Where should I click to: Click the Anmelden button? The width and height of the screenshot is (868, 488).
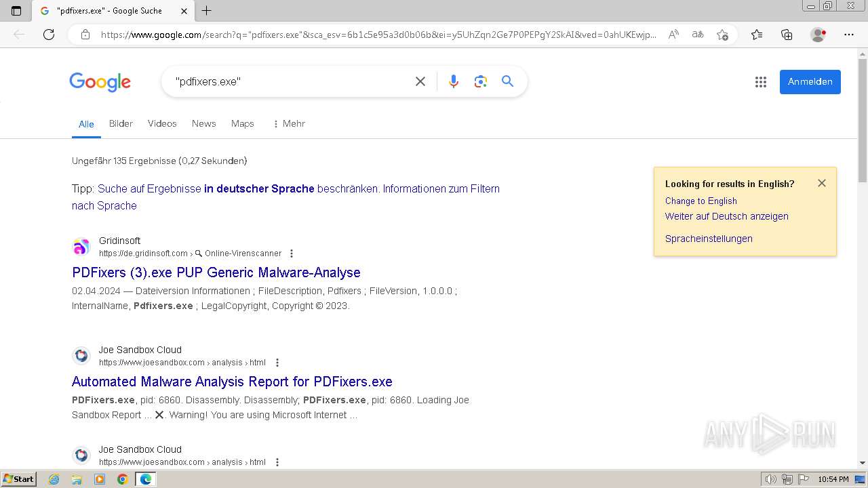(x=810, y=82)
